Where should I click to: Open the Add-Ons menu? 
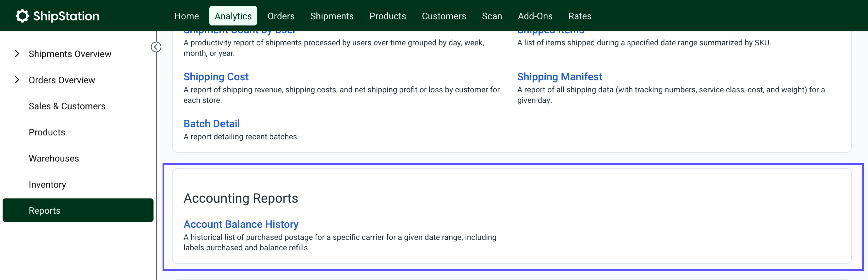coord(535,16)
